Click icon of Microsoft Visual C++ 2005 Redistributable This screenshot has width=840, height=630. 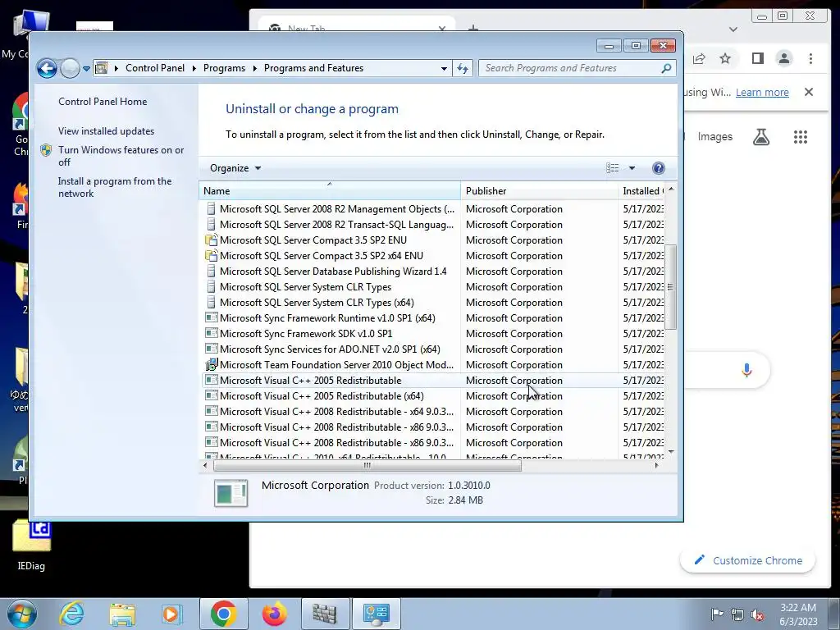212,380
